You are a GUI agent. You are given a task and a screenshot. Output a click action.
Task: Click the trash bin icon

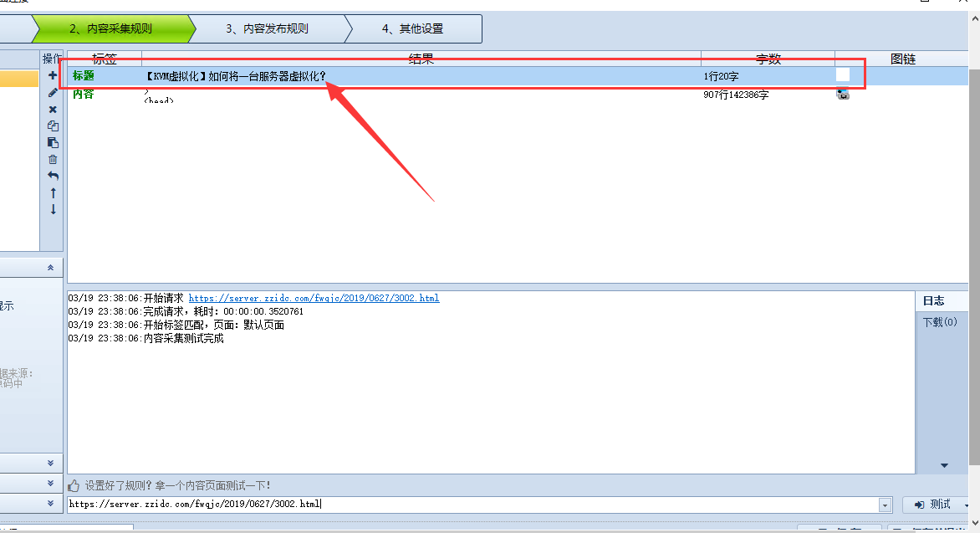point(53,159)
